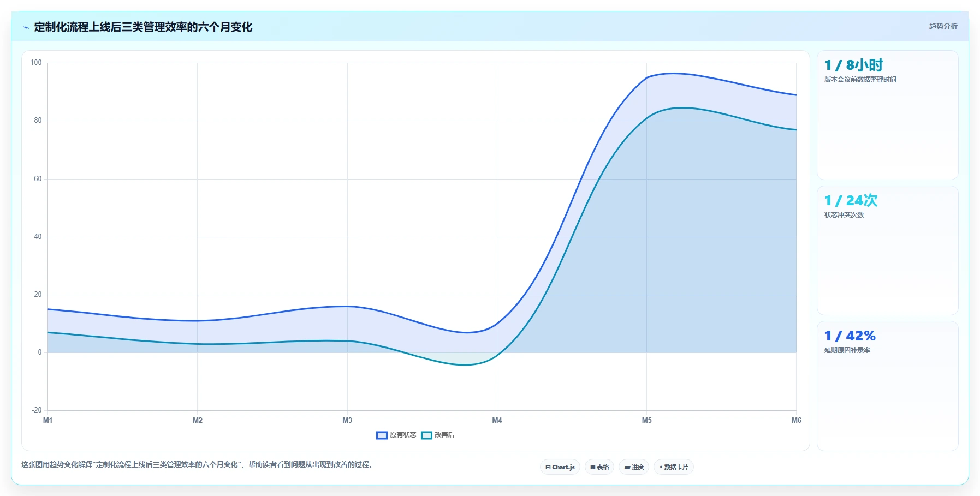Viewport: 980px width, 496px height.
Task: Click the 数据卡片 tag chip
Action: [674, 467]
